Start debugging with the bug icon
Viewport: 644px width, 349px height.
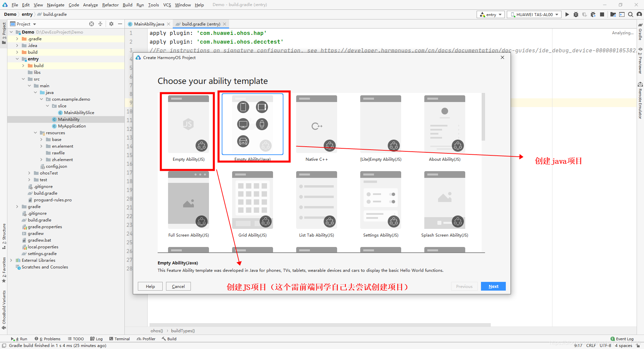(x=576, y=14)
